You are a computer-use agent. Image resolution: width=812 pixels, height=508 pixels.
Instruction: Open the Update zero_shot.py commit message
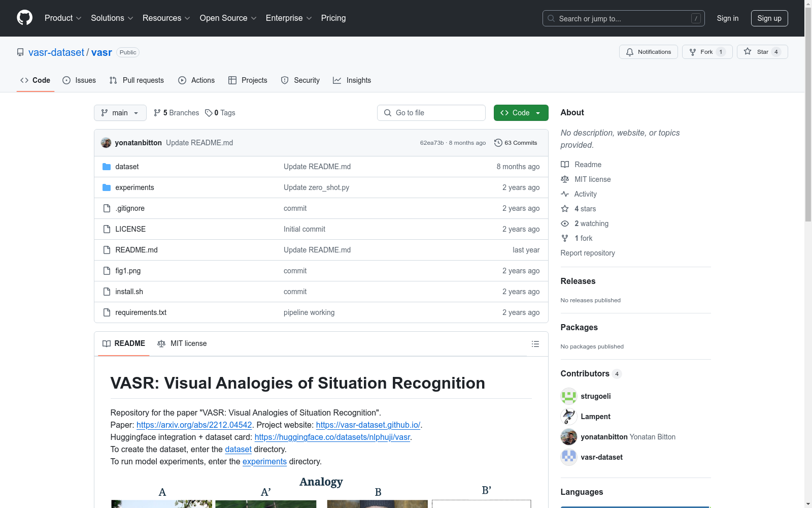click(x=317, y=187)
